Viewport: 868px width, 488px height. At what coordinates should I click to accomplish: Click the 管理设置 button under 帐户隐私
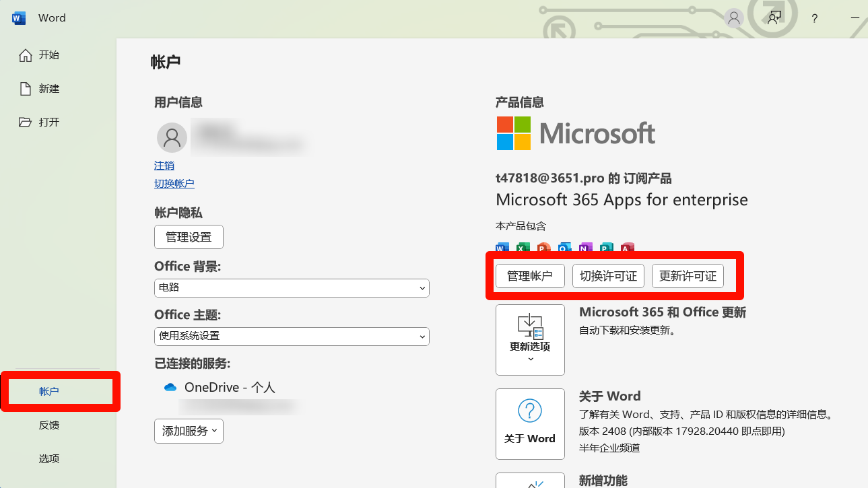(189, 237)
